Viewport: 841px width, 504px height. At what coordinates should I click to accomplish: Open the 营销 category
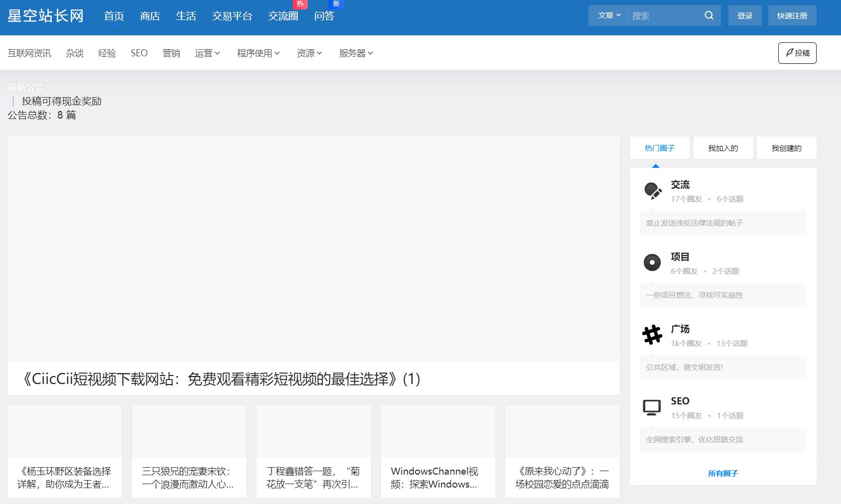coord(171,53)
